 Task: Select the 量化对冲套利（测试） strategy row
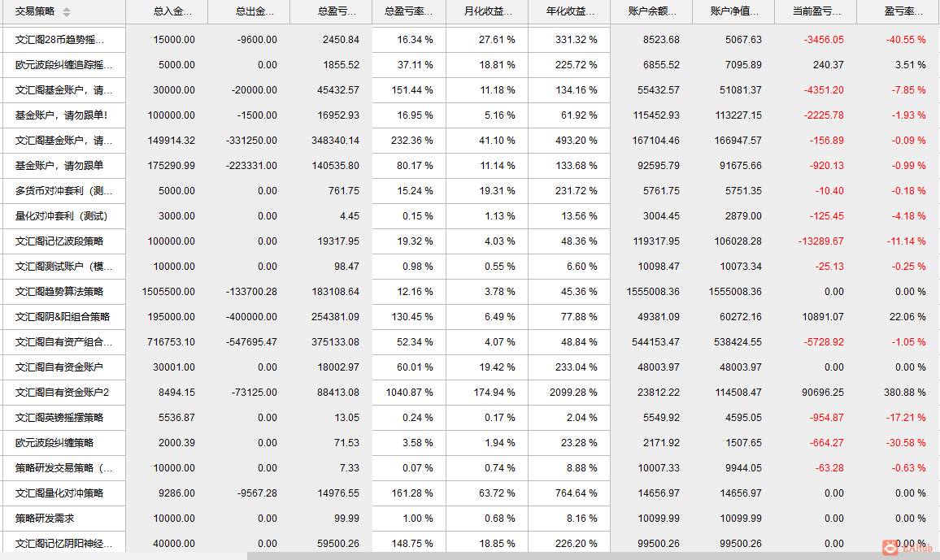point(61,216)
